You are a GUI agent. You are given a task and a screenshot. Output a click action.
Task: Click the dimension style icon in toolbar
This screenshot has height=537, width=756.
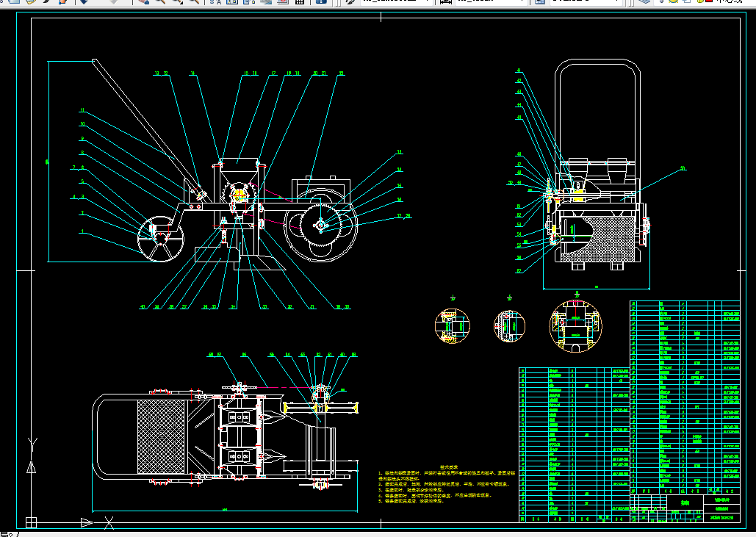click(445, 1)
